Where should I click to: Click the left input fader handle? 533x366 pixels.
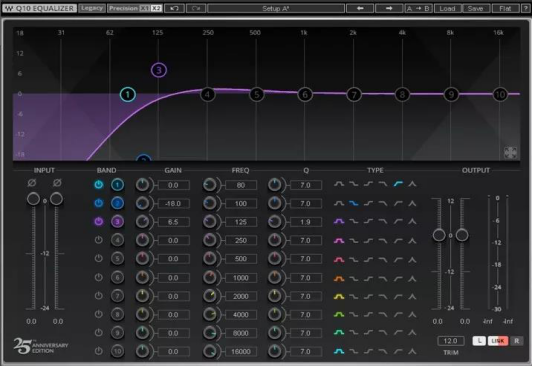33,199
